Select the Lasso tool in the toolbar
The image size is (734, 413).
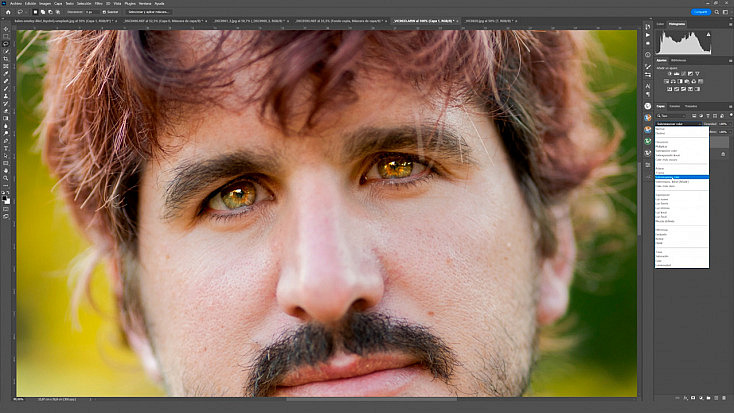click(6, 44)
